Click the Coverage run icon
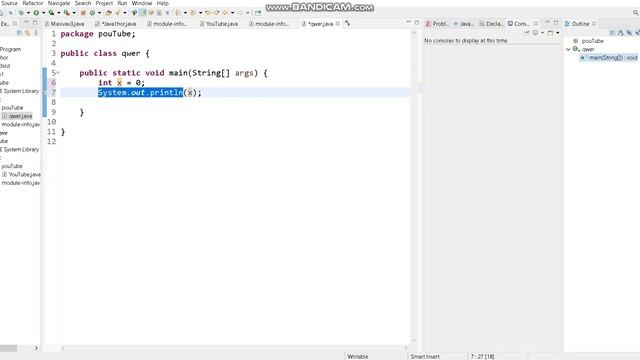This screenshot has width=640, height=360. tap(51, 13)
